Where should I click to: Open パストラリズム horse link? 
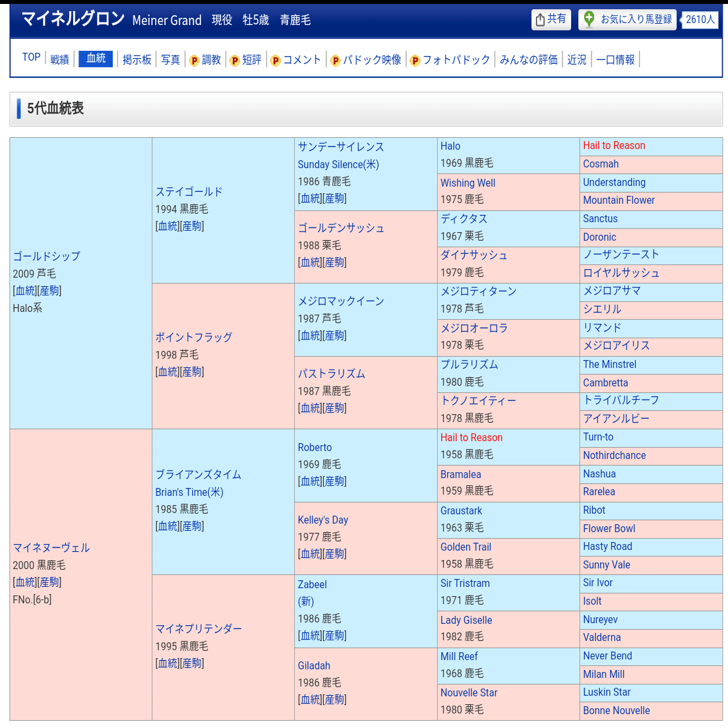[332, 373]
